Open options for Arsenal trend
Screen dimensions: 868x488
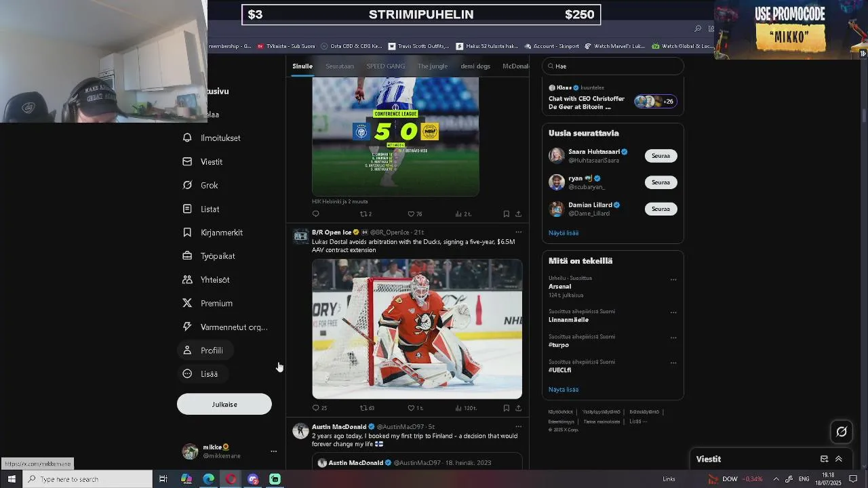[x=673, y=279]
